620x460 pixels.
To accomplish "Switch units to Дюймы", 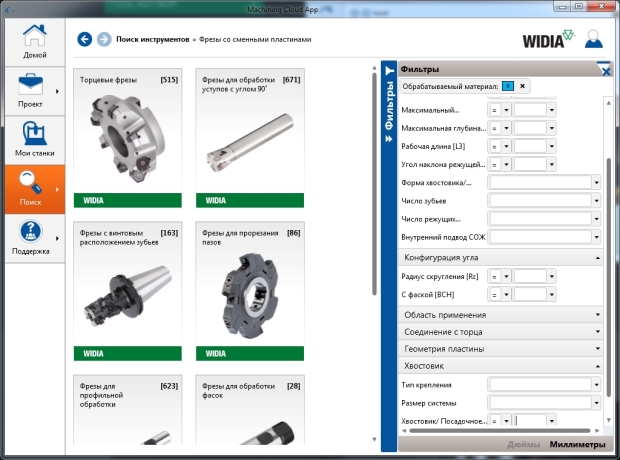I will [x=523, y=444].
